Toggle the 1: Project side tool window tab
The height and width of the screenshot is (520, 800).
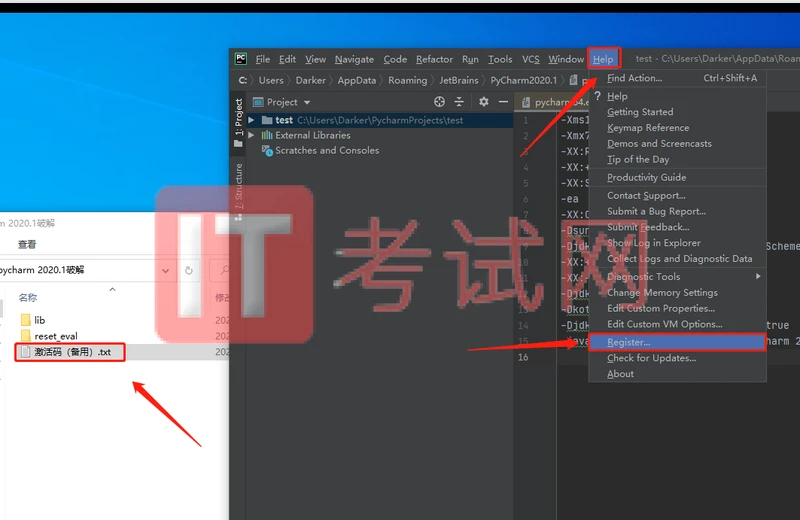pos(238,122)
